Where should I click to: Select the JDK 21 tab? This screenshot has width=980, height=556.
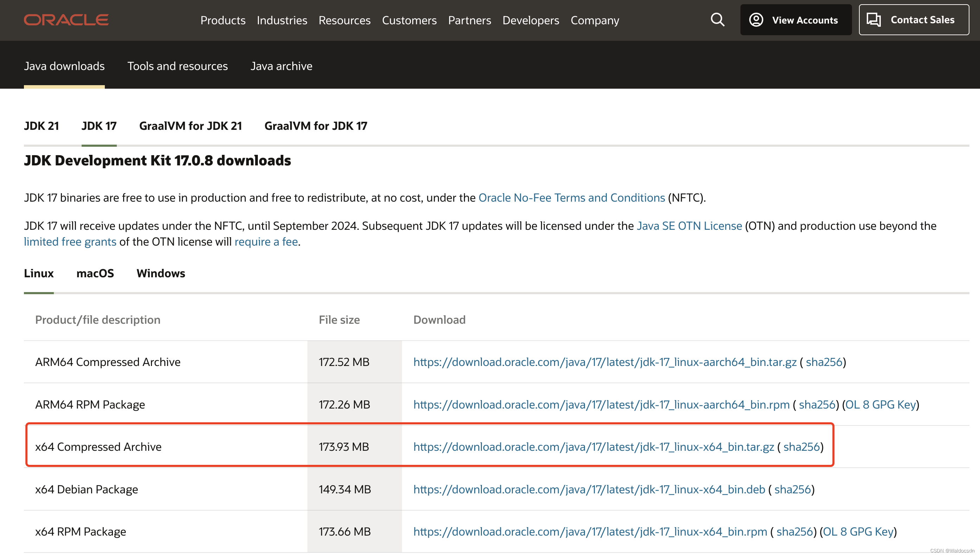coord(41,126)
